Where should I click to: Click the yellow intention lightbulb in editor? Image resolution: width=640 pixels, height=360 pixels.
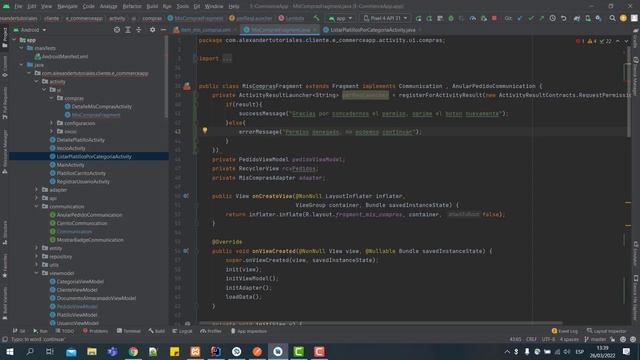pyautogui.click(x=205, y=131)
